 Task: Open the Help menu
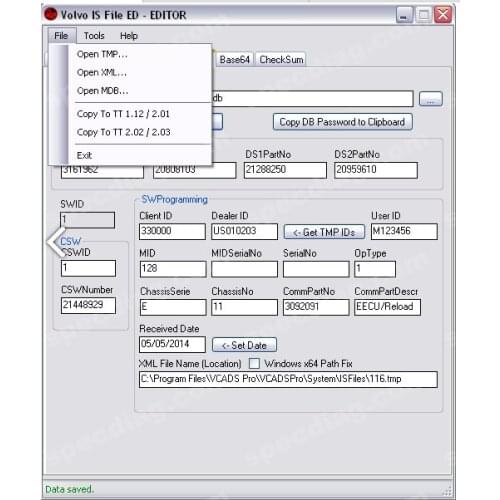(x=129, y=36)
